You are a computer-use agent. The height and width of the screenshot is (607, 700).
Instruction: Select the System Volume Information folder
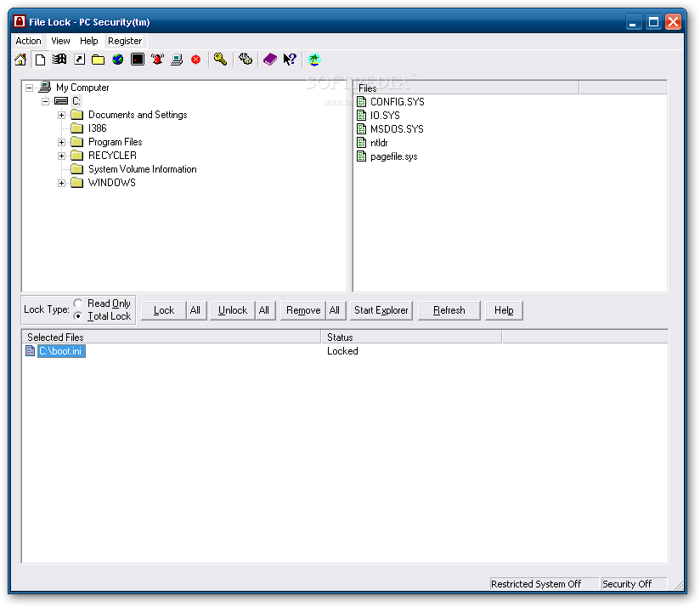[x=143, y=169]
